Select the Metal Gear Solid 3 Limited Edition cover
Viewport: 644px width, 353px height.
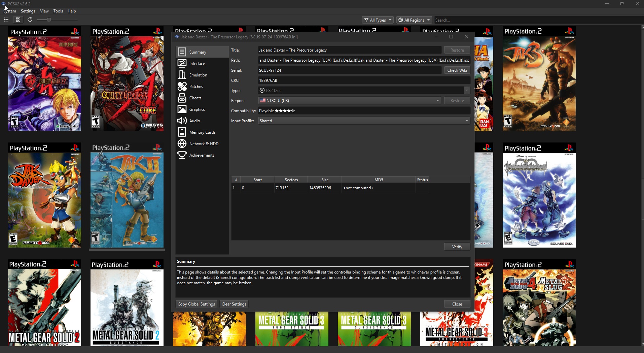[457, 329]
